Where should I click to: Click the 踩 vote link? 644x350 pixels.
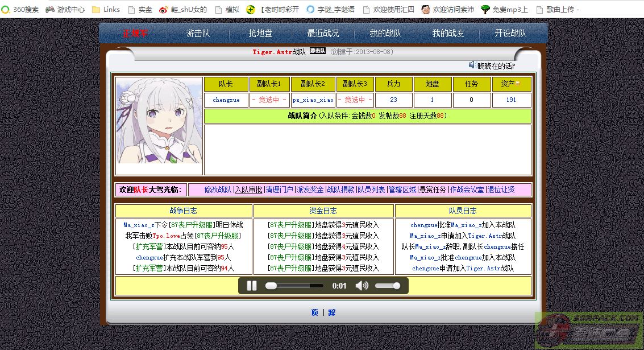pyautogui.click(x=332, y=312)
